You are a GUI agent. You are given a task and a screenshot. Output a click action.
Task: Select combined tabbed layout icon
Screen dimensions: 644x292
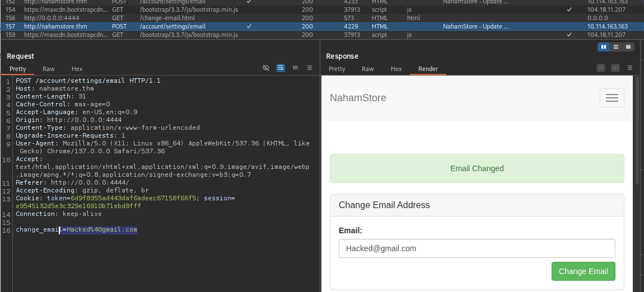point(628,47)
